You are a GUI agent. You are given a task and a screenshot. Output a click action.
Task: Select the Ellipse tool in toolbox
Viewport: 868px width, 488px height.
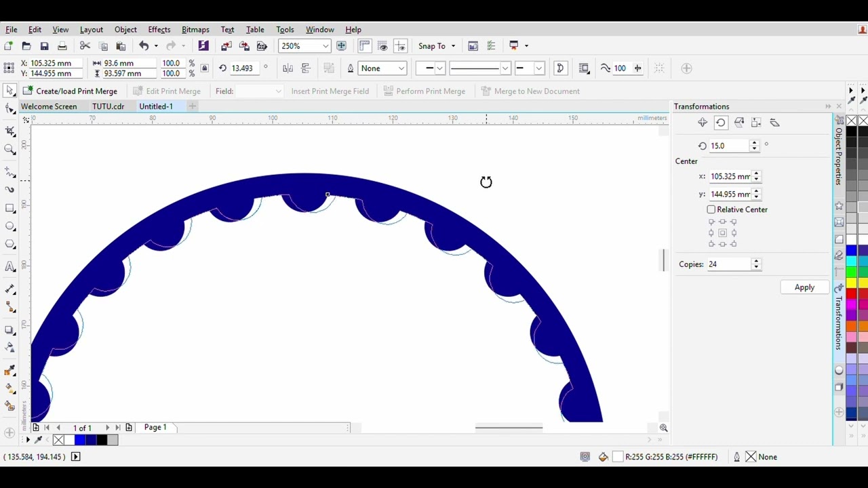[x=9, y=226]
